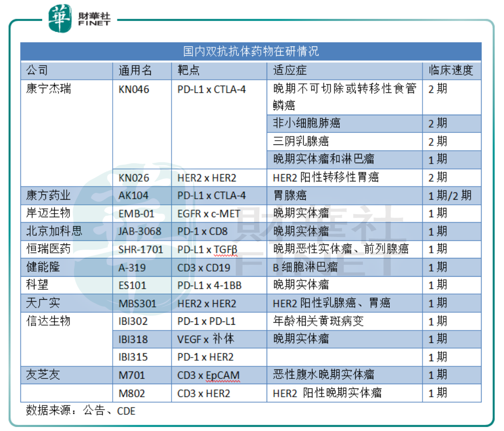Click the drug name A-319
The image size is (504, 431).
pyautogui.click(x=132, y=268)
